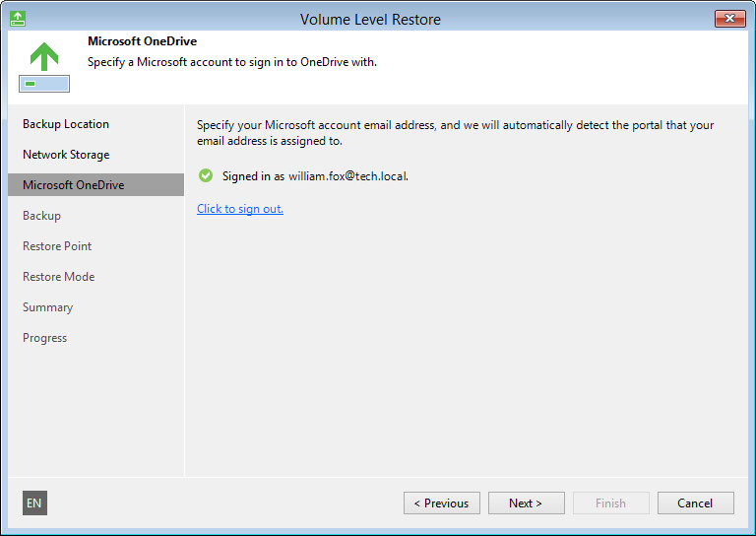This screenshot has width=756, height=536.
Task: Go to the Network Storage step
Action: click(66, 155)
